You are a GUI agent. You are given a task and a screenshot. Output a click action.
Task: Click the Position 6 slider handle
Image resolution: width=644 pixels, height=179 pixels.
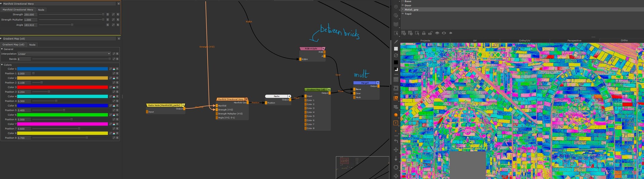[71, 119]
